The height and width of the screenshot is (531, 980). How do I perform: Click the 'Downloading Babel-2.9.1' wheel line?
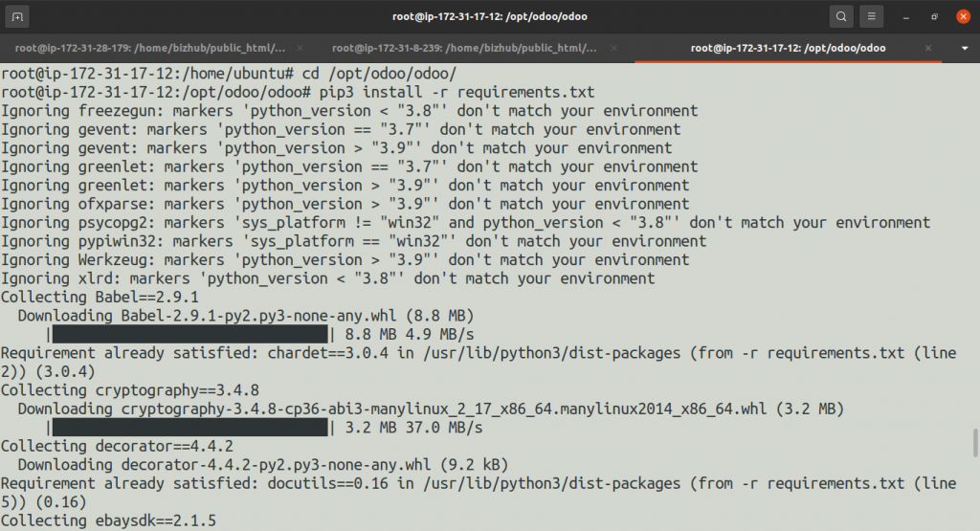[246, 316]
